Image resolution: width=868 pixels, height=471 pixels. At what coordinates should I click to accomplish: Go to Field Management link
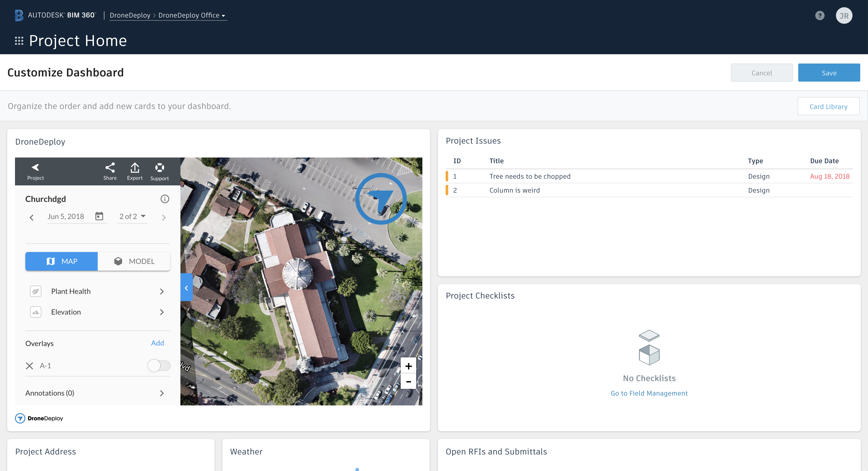[649, 393]
